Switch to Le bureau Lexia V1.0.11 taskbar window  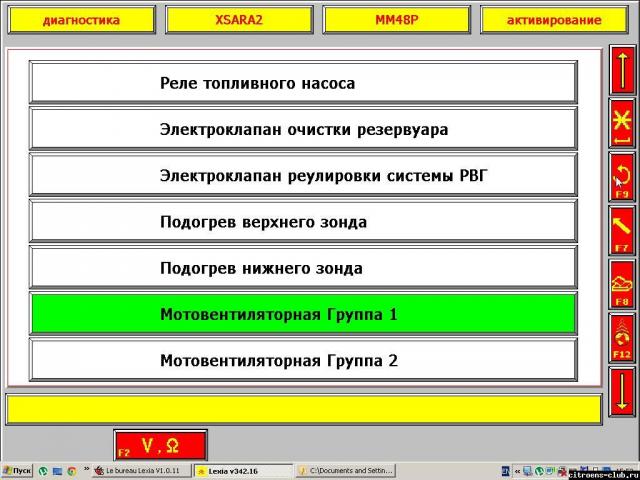tap(142, 471)
